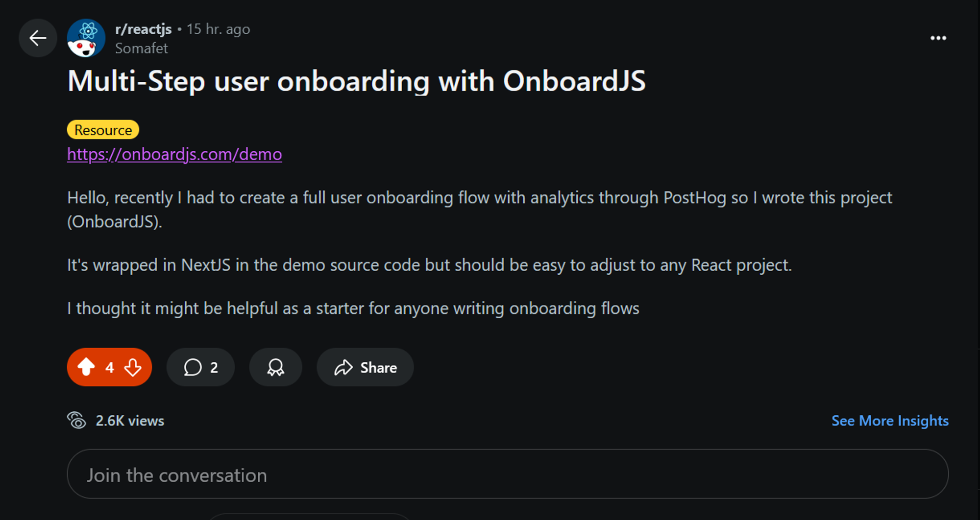Open the comments via speech bubble icon

(x=193, y=367)
